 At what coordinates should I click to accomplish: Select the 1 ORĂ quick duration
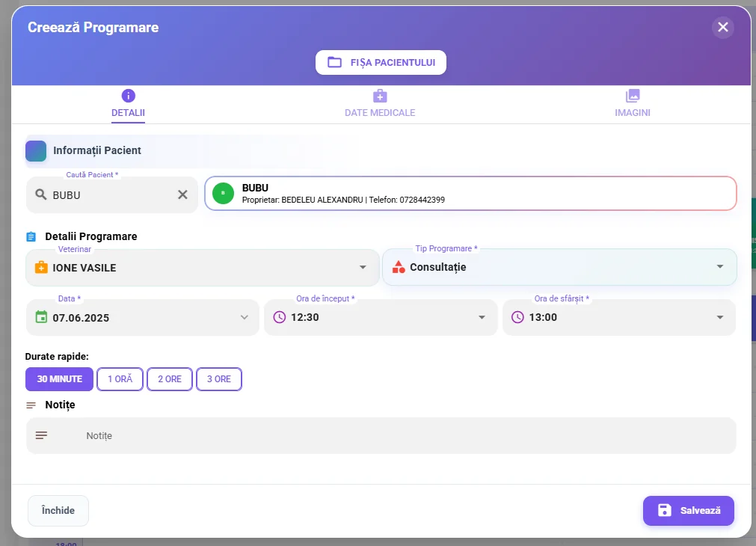(120, 379)
